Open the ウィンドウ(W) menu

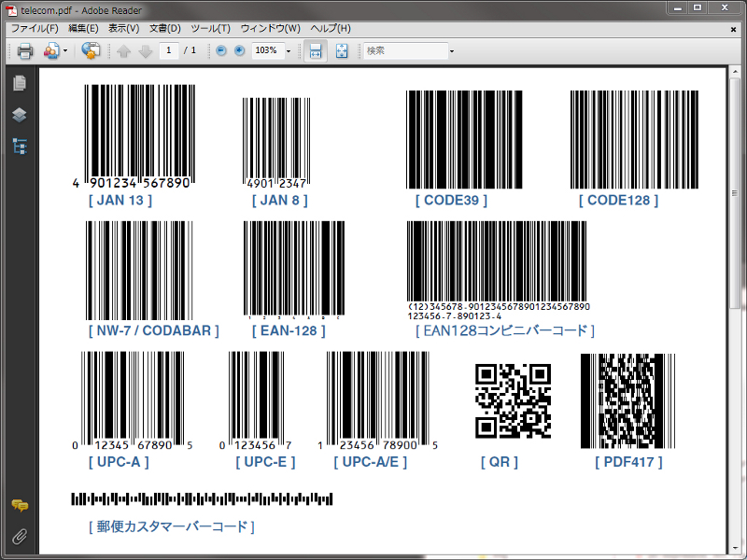(271, 29)
